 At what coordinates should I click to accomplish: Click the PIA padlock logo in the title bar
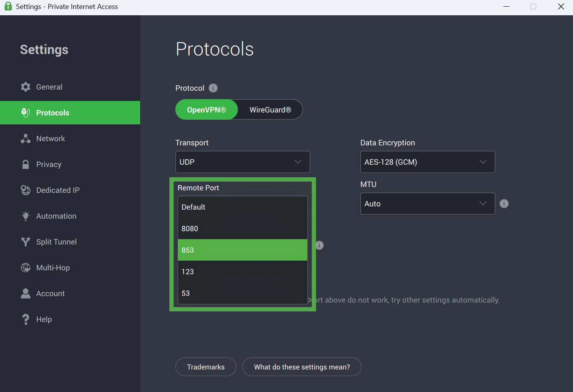click(x=8, y=6)
